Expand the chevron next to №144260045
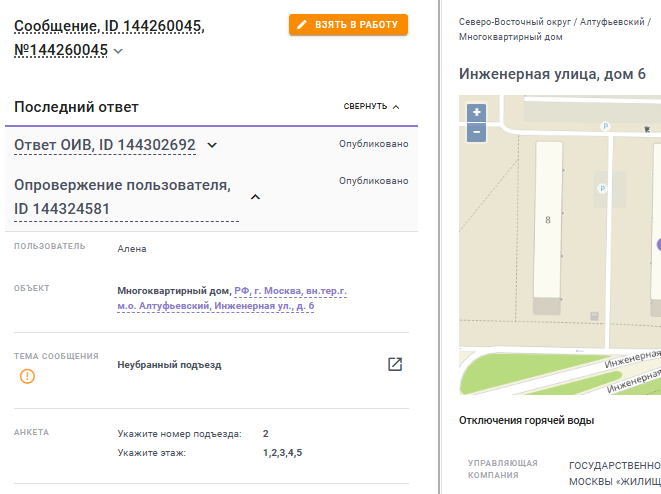This screenshot has height=494, width=661. coord(118,51)
